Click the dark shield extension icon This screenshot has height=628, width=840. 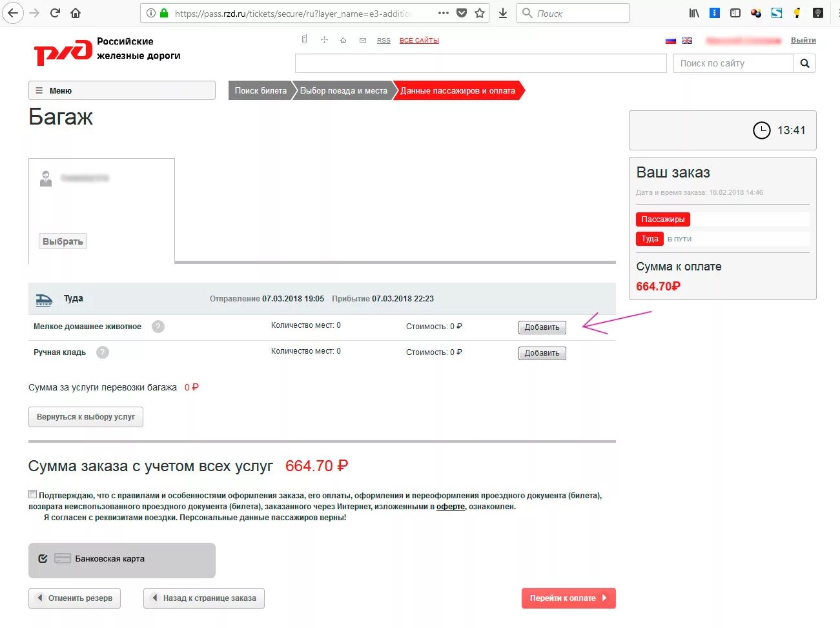[818, 13]
